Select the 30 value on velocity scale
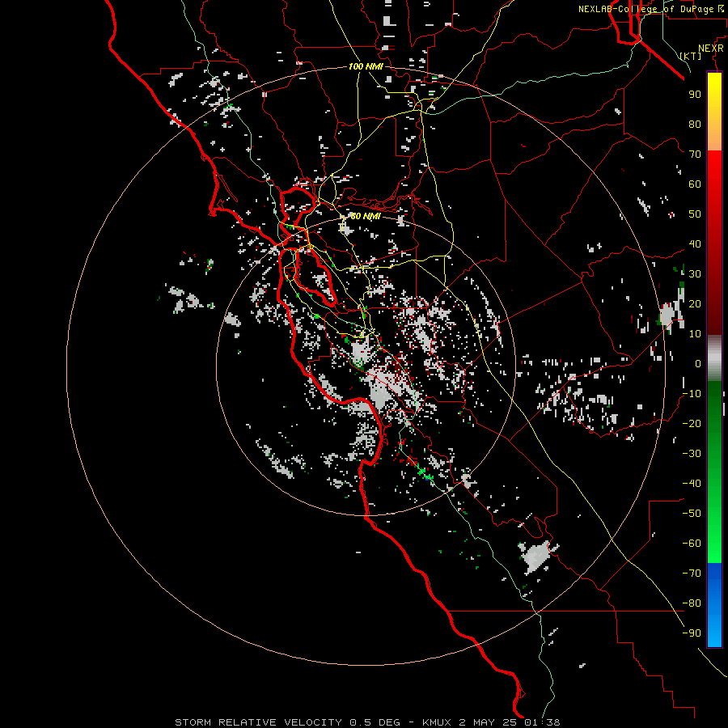This screenshot has width=728, height=728. [695, 274]
